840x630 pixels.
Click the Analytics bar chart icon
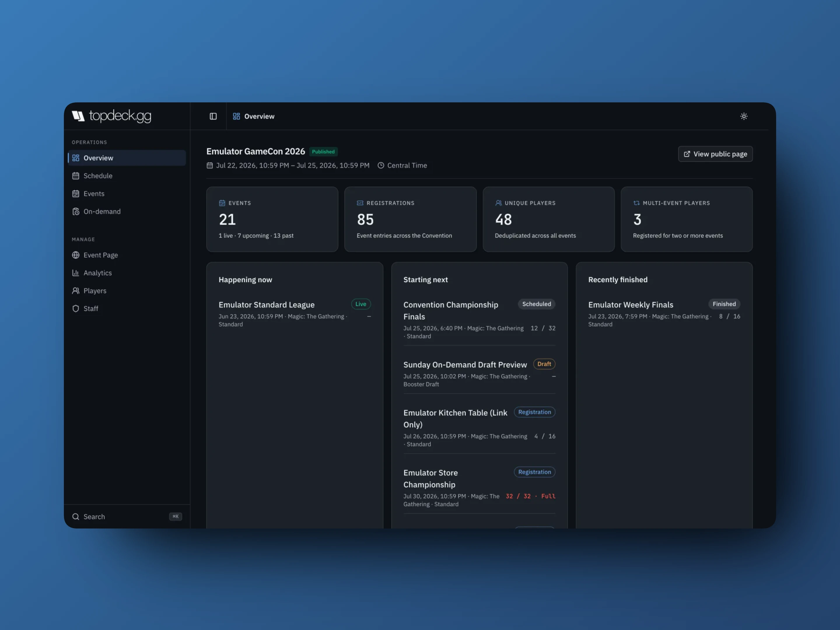point(76,273)
